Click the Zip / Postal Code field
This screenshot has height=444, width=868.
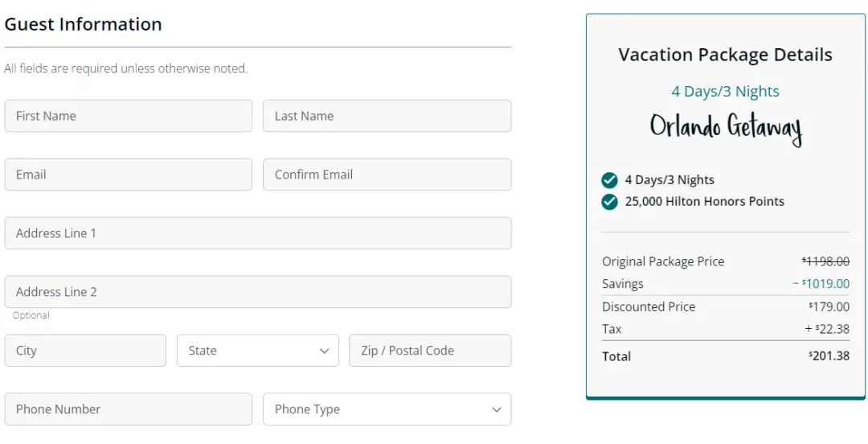coord(430,351)
